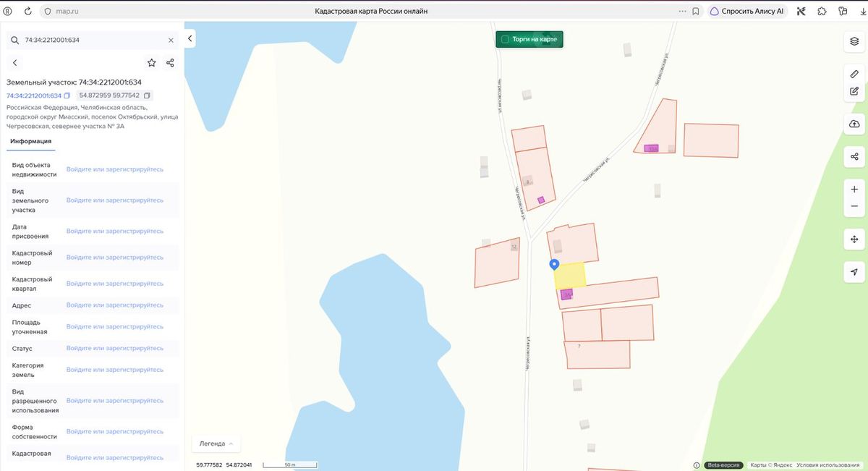Image resolution: width=868 pixels, height=471 pixels.
Task: Locate my position on the map
Action: [x=854, y=271]
